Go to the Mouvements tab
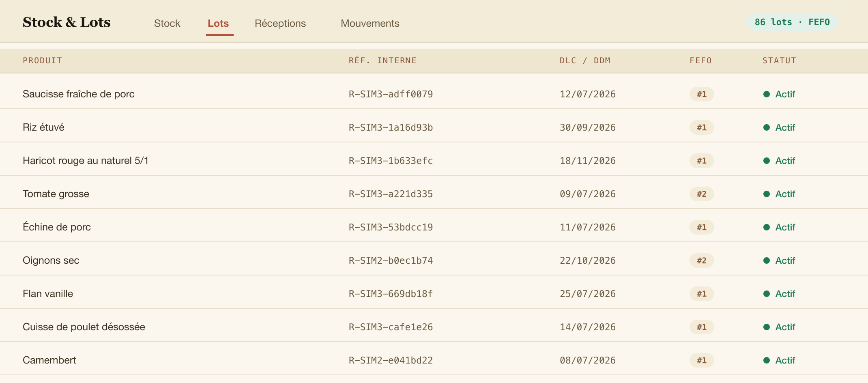 coord(370,23)
